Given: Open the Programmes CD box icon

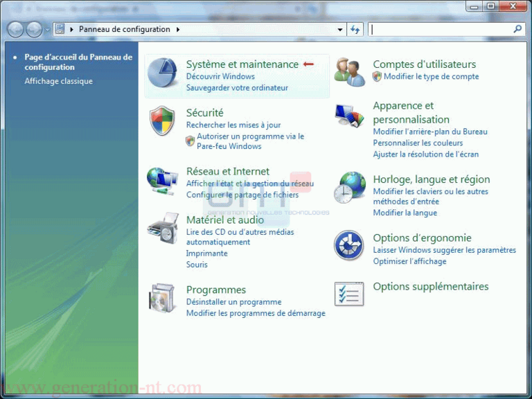Looking at the screenshot, I should (163, 299).
